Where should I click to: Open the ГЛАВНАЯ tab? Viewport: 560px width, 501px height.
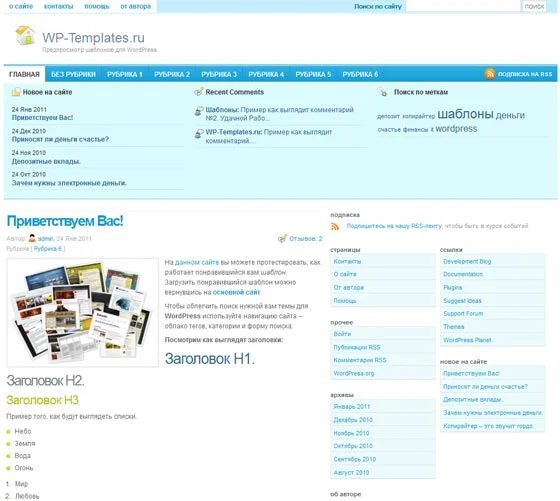(x=24, y=74)
